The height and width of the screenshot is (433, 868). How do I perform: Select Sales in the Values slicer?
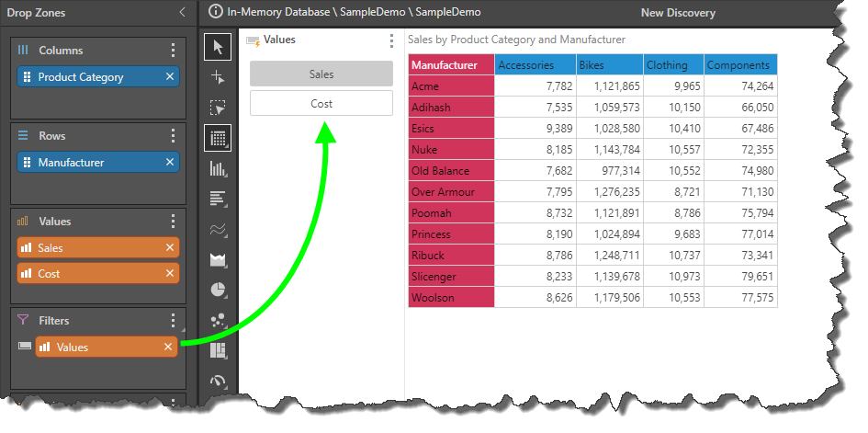(321, 74)
